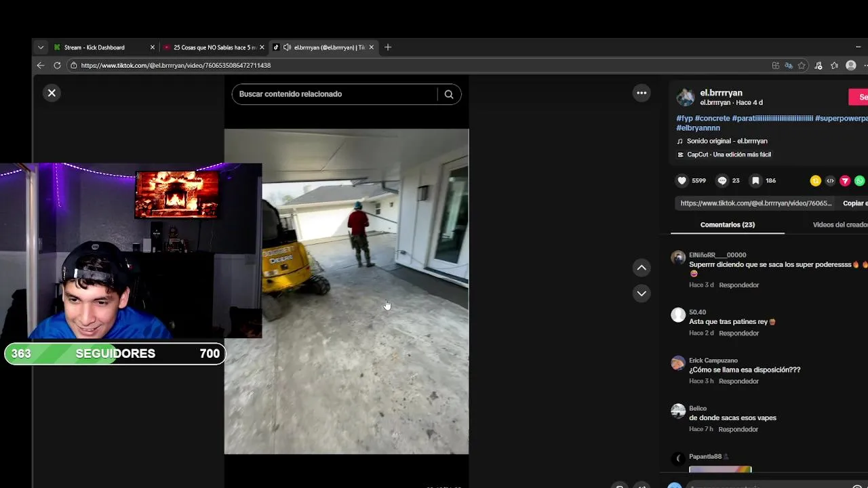Open favorites list toolbar icon
The width and height of the screenshot is (868, 488).
pos(835,66)
